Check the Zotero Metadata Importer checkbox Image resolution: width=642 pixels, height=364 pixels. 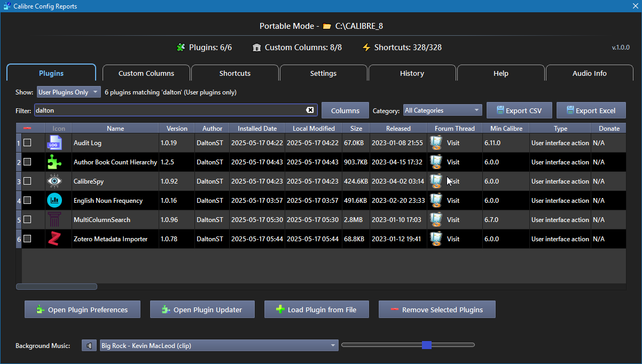tap(27, 239)
